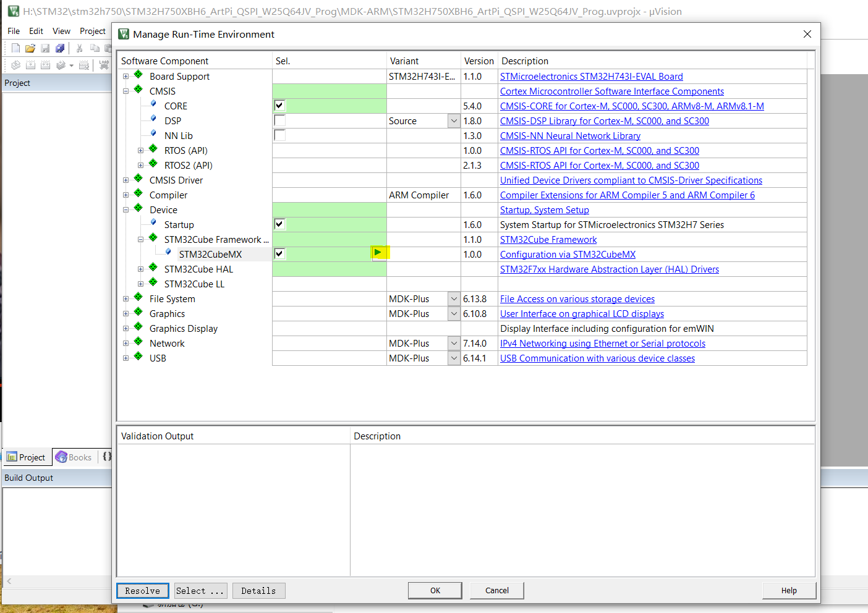Click the Version column header
Screen dimensions: 868x613
point(479,61)
